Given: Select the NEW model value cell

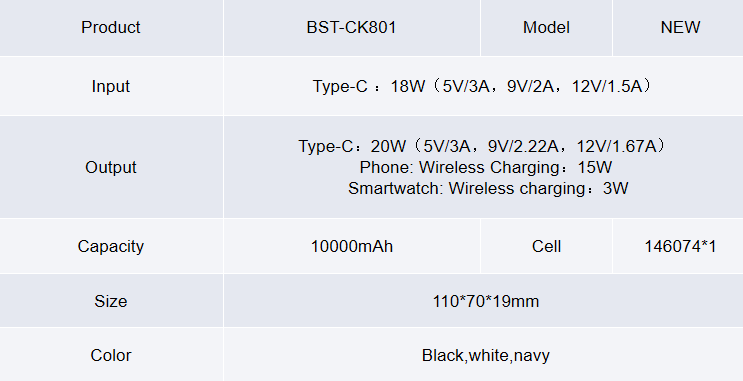Looking at the screenshot, I should [680, 27].
